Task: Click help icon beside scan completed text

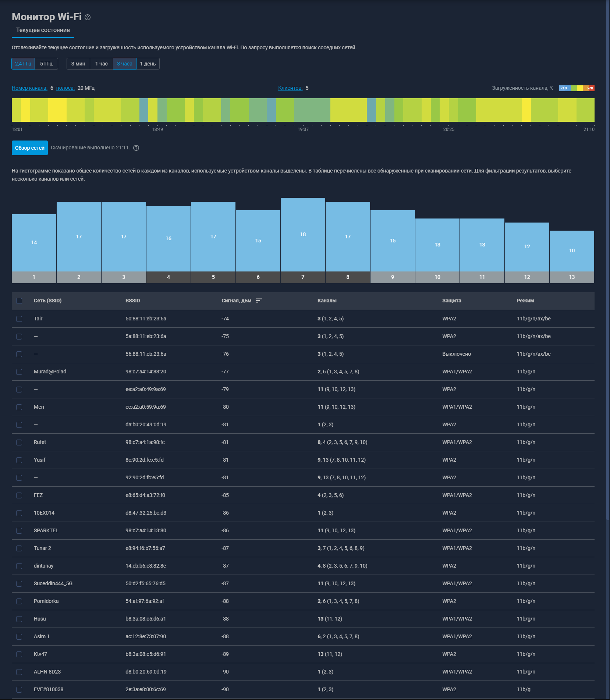Action: point(136,148)
